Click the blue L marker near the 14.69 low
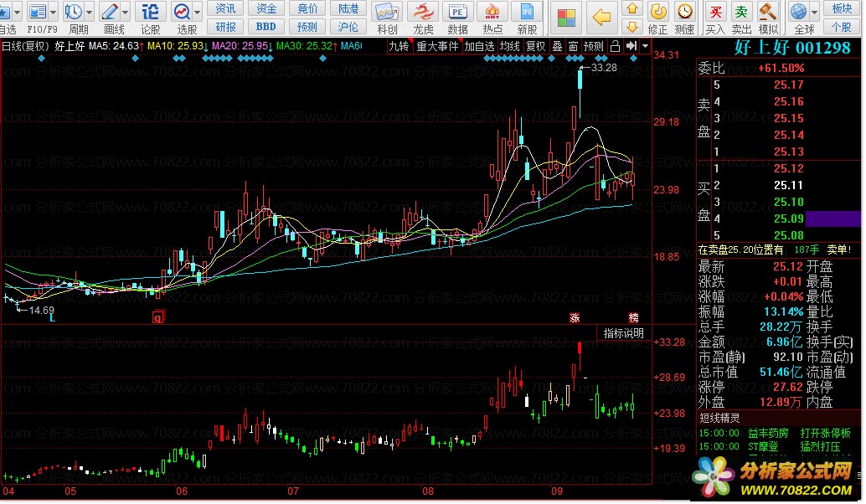This screenshot has width=866, height=504. tap(52, 318)
